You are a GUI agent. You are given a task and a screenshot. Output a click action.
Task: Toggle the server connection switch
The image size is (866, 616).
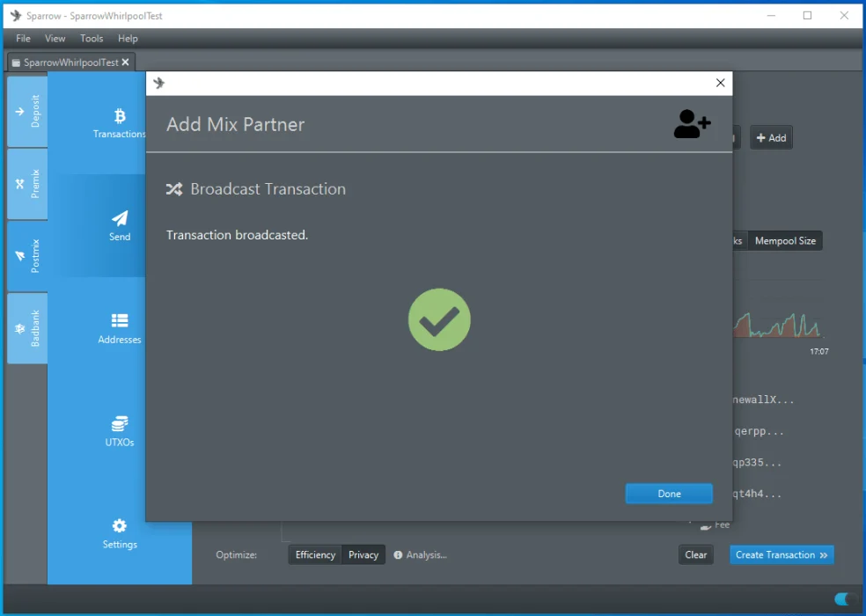tap(845, 599)
